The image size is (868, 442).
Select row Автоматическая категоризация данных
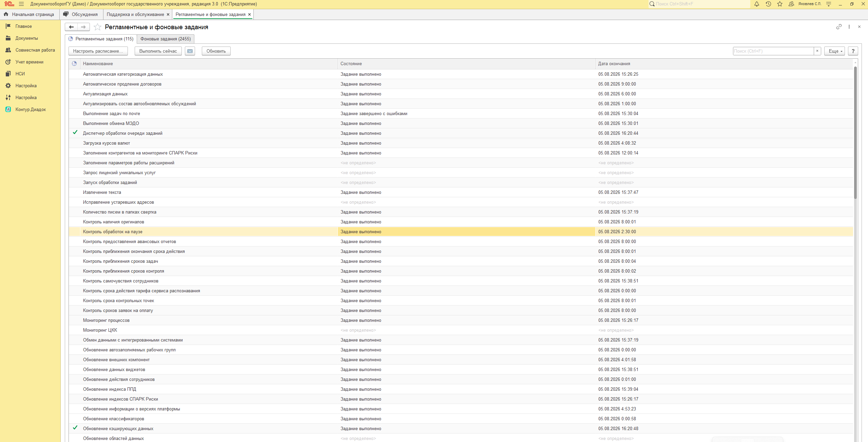click(461, 74)
